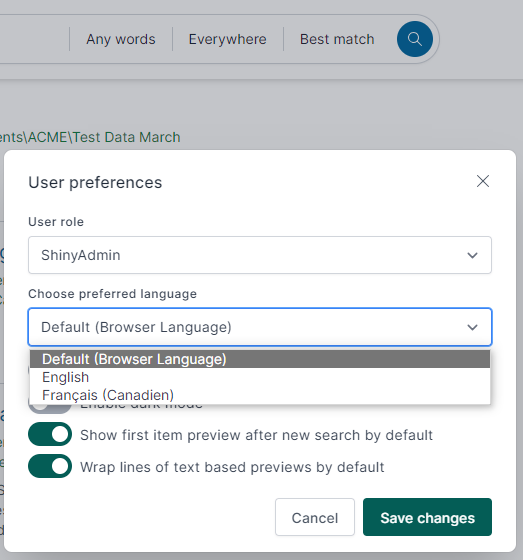
Task: Select English language option
Action: coord(260,377)
